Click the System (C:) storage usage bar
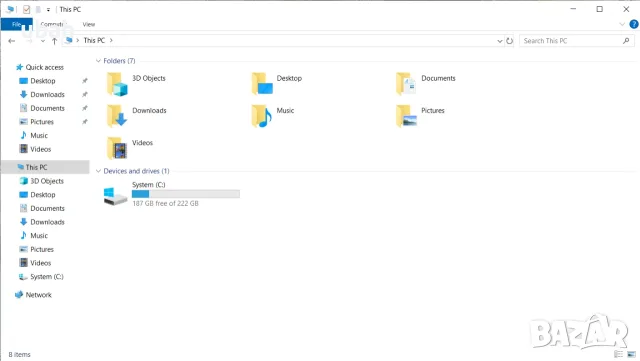 click(x=186, y=194)
